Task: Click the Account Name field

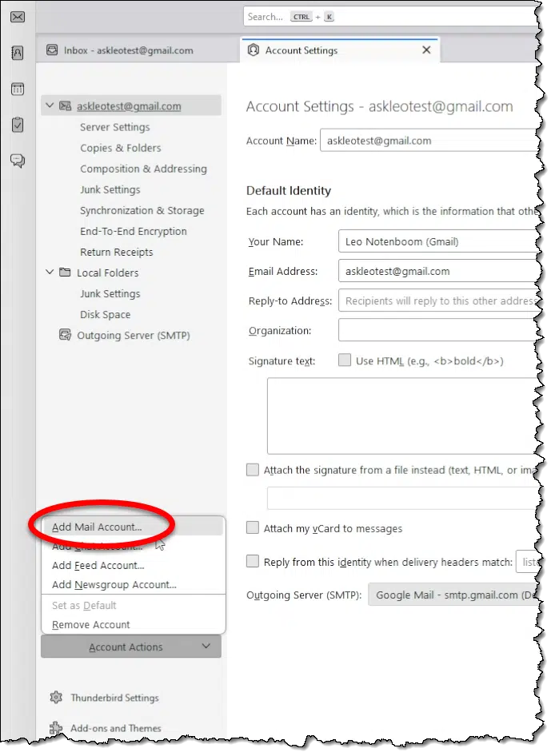Action: [x=429, y=141]
